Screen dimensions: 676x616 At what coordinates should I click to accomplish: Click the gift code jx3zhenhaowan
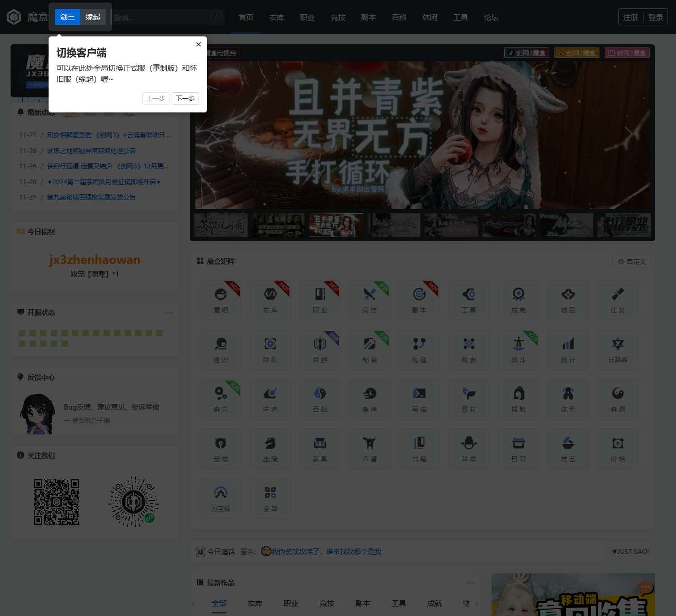(95, 260)
